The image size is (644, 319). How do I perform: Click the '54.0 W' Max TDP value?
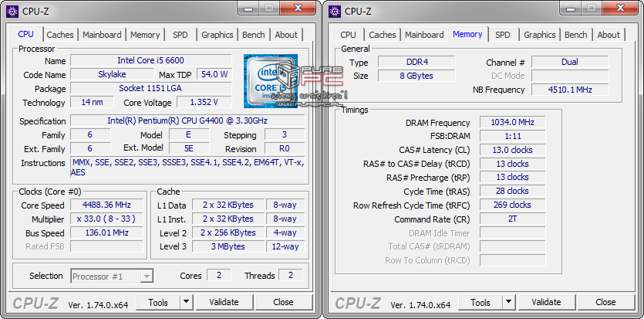point(214,74)
